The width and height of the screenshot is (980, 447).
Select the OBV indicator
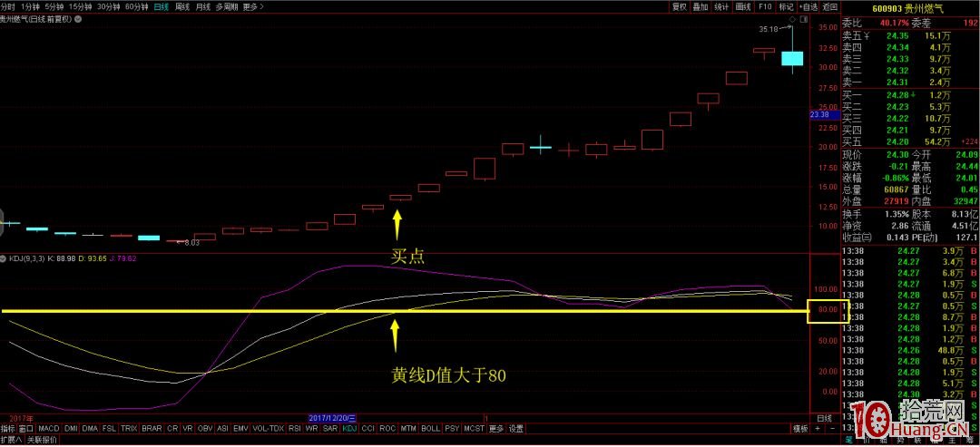tap(205, 429)
